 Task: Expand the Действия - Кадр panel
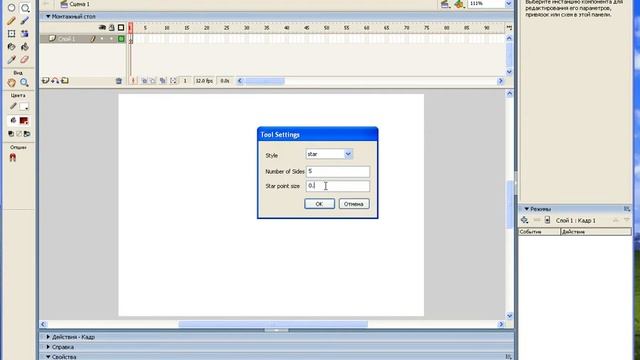(48, 337)
